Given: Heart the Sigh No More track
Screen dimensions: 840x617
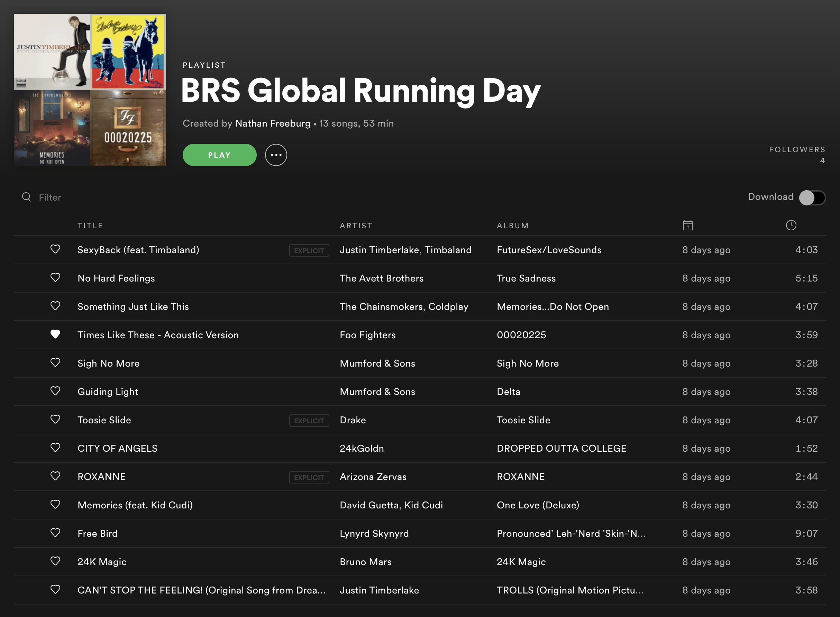Looking at the screenshot, I should coord(55,363).
